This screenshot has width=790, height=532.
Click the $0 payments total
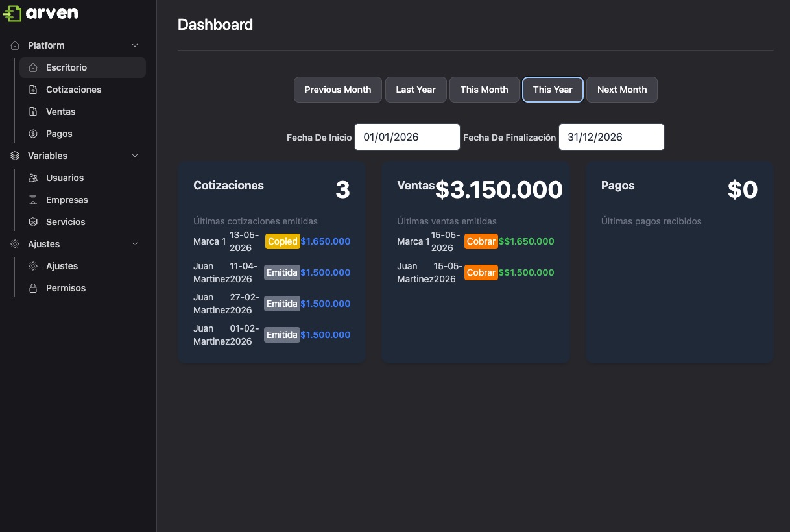point(743,189)
